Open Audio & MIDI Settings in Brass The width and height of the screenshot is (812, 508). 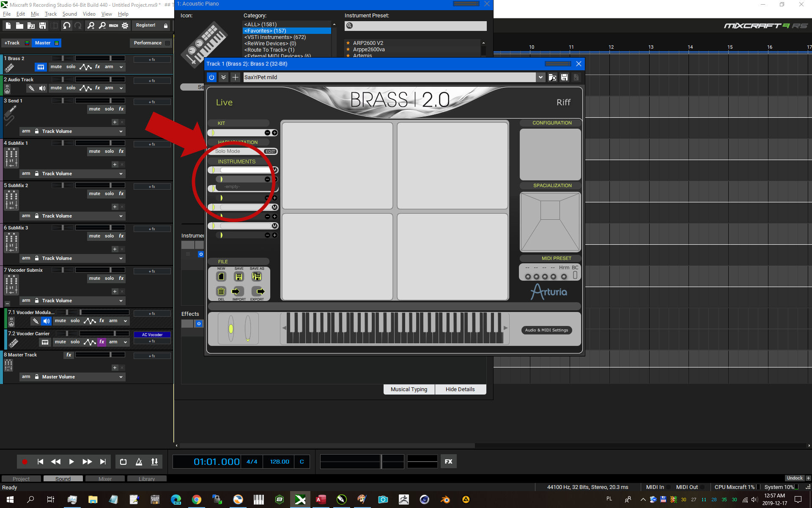click(546, 330)
